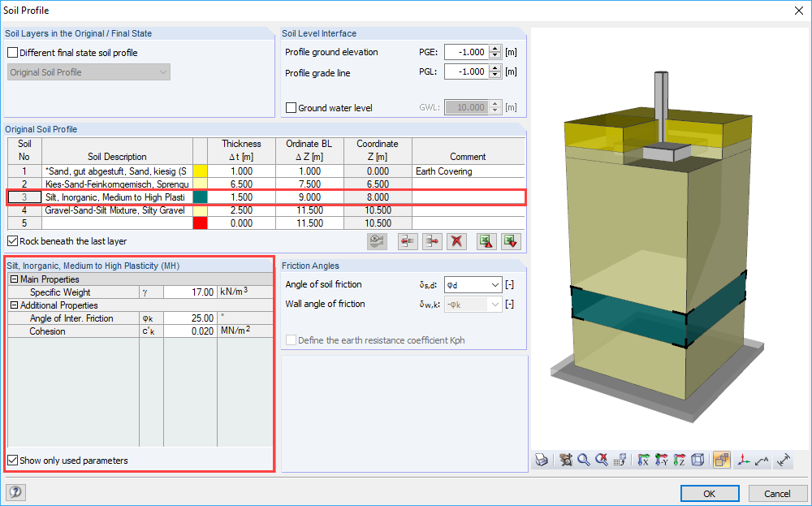Viewport: 812px width, 506px height.
Task: Enable the Ground water level checkbox
Action: click(291, 108)
